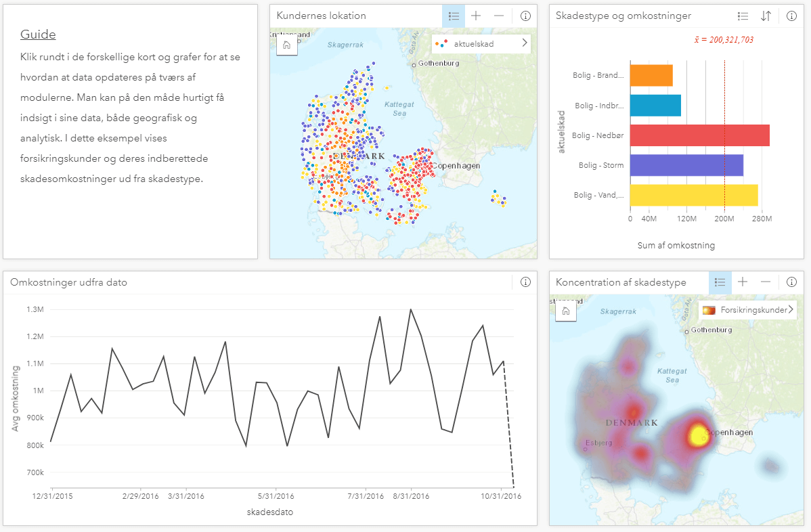
Task: Click the Avg omkostning axis title
Action: coord(16,399)
